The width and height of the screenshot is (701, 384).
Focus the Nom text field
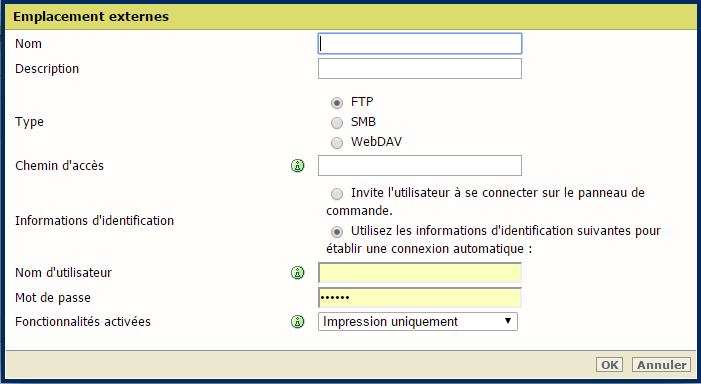(420, 44)
